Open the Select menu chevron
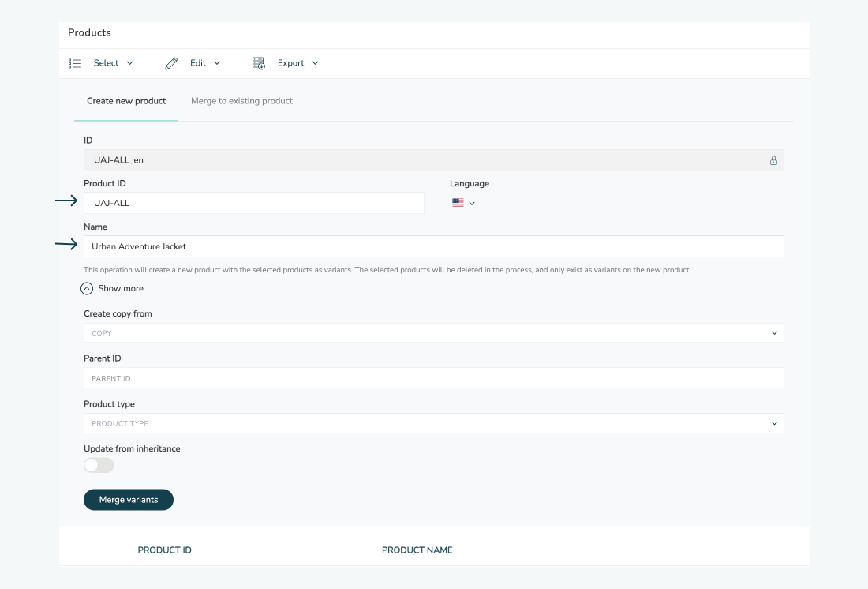Image resolution: width=868 pixels, height=589 pixels. coord(130,63)
